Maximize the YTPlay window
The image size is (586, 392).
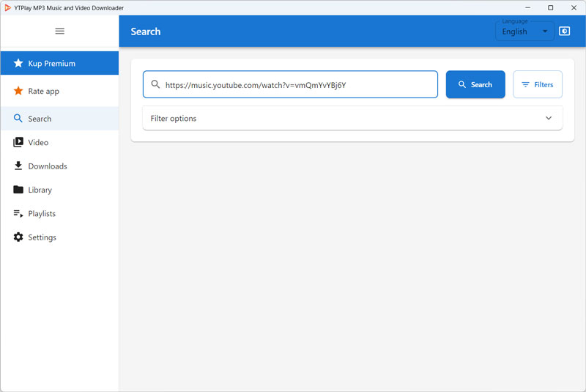click(x=551, y=7)
